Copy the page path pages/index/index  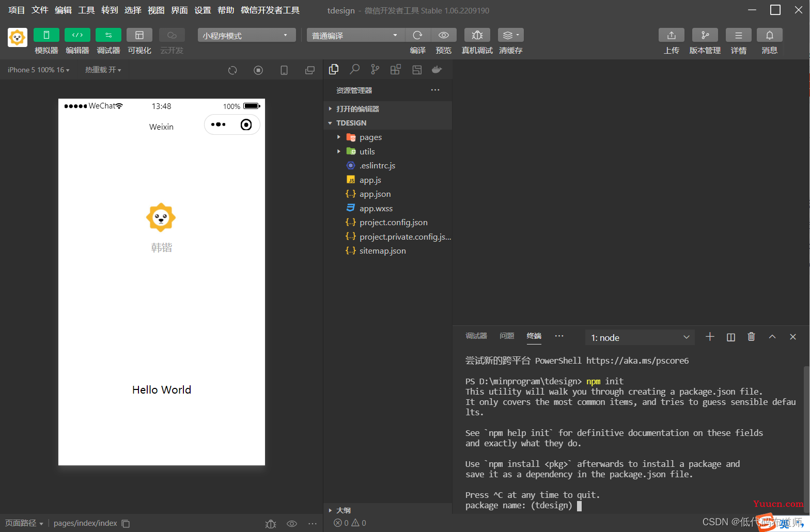coord(126,523)
